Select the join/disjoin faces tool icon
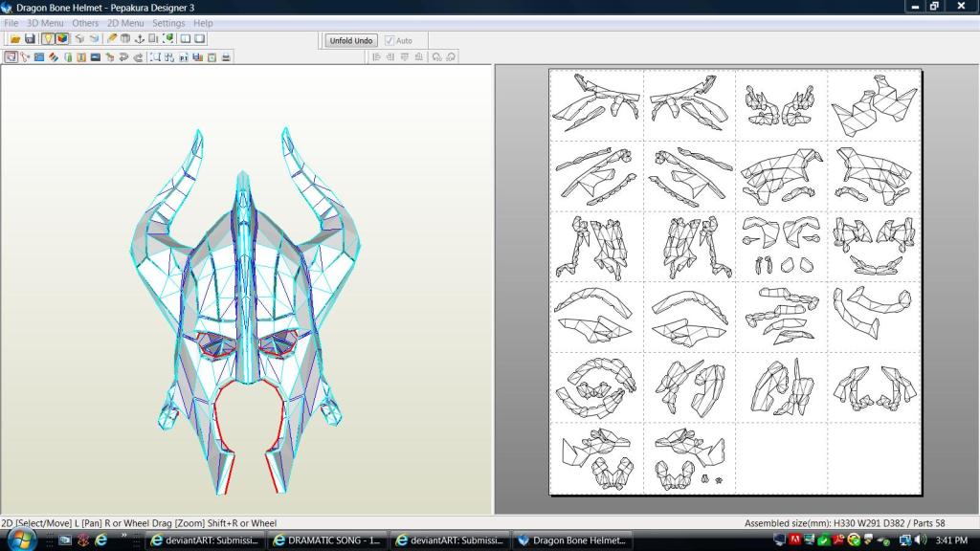The width and height of the screenshot is (980, 551). tap(24, 56)
